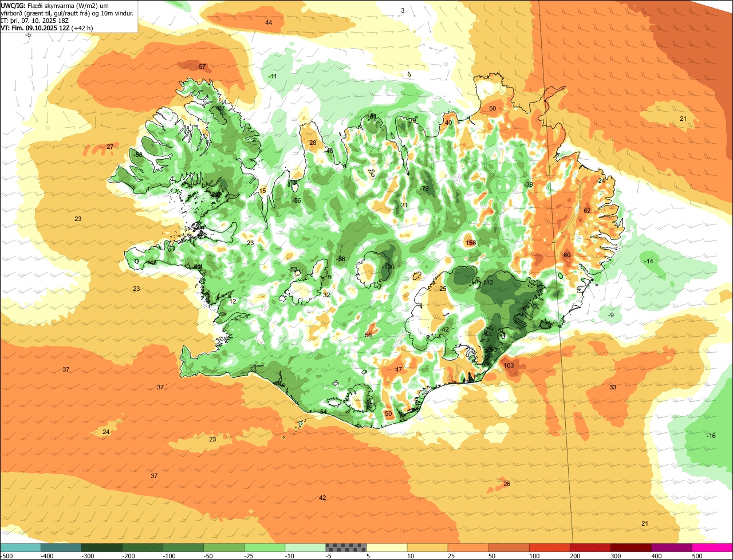Click the dark teal -400 to -300 legend swatch
The height and width of the screenshot is (560, 733).
(x=61, y=547)
